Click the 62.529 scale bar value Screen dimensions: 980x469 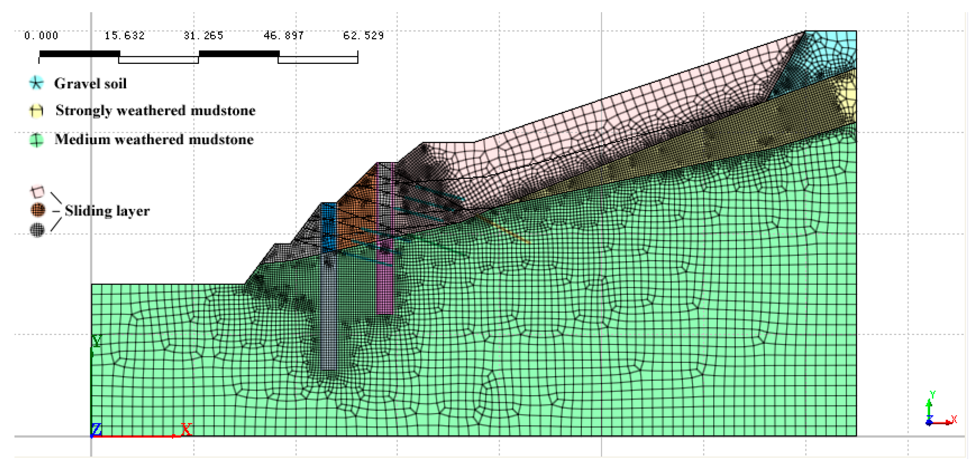363,36
